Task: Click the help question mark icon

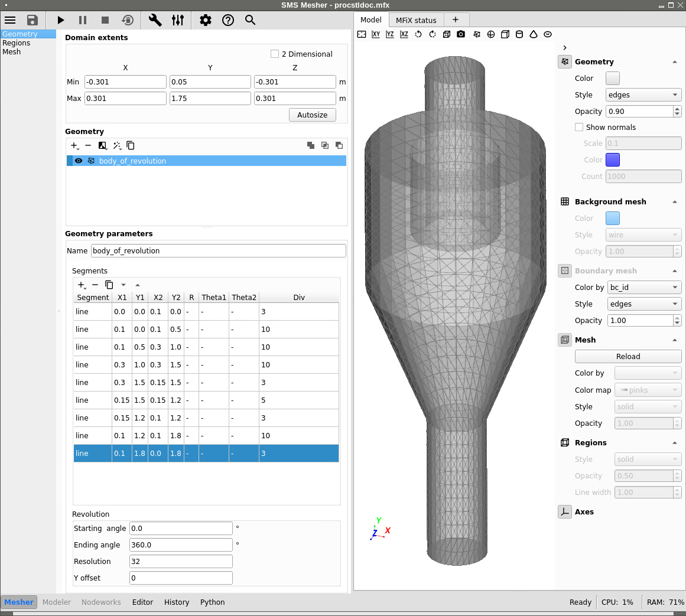Action: [x=227, y=20]
